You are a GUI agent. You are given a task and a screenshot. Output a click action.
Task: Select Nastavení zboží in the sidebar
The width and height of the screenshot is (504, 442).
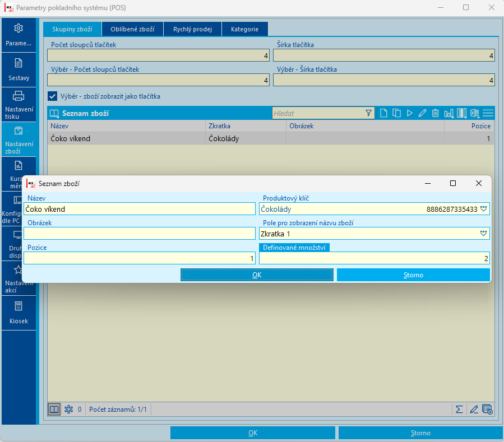19,139
